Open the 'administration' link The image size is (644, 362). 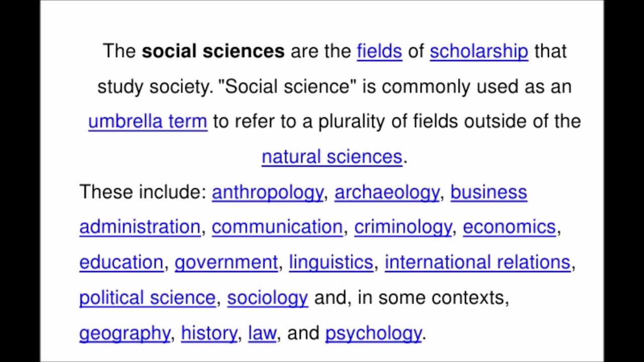pos(140,227)
